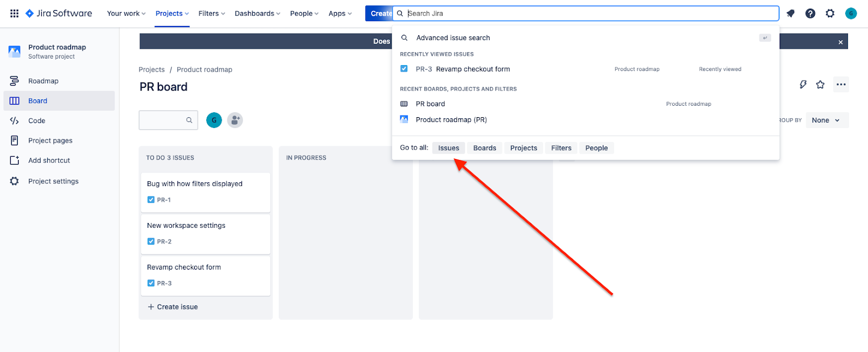868x352 pixels.
Task: Click the Product roadmap (PR) project icon in search results
Action: pyautogui.click(x=404, y=119)
